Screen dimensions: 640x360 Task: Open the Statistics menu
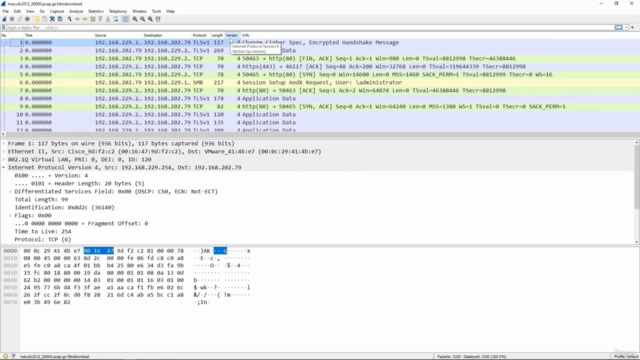pyautogui.click(x=96, y=11)
